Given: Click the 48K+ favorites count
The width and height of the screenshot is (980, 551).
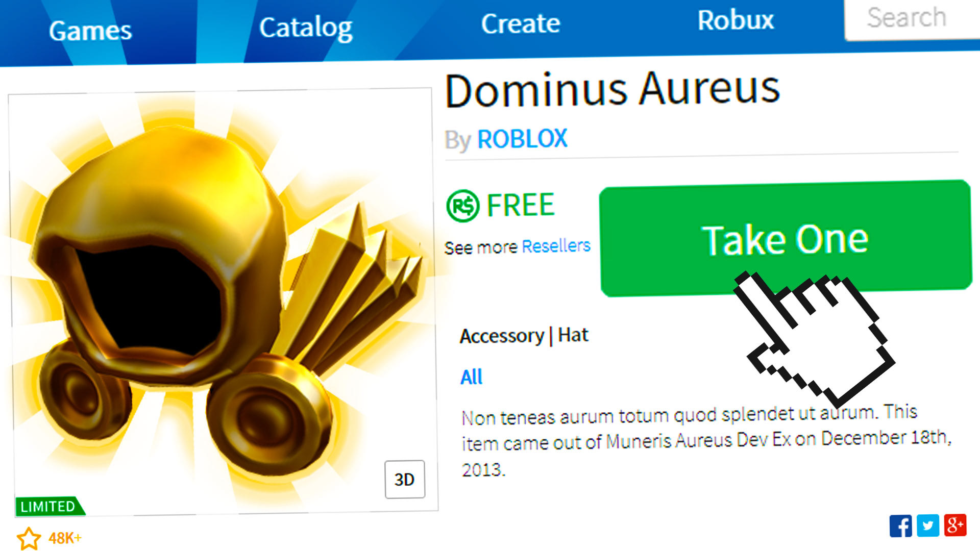Looking at the screenshot, I should click(x=65, y=538).
